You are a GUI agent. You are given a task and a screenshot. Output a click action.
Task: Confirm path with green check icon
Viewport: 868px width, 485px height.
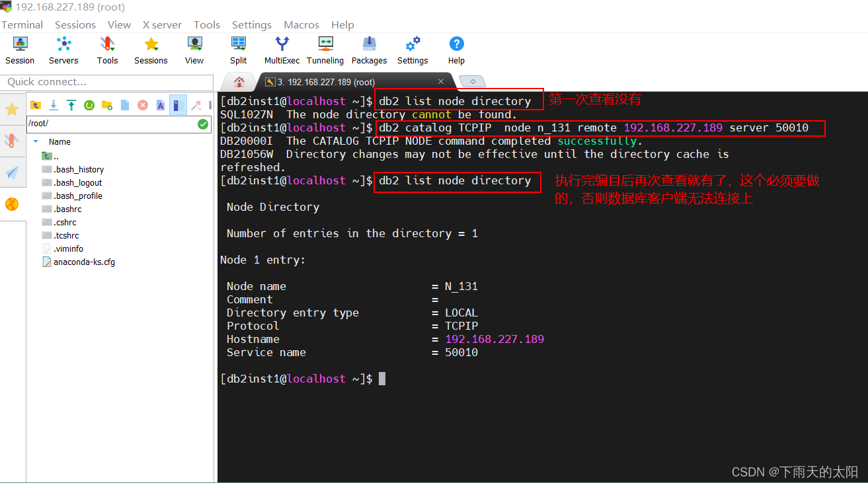[x=203, y=124]
